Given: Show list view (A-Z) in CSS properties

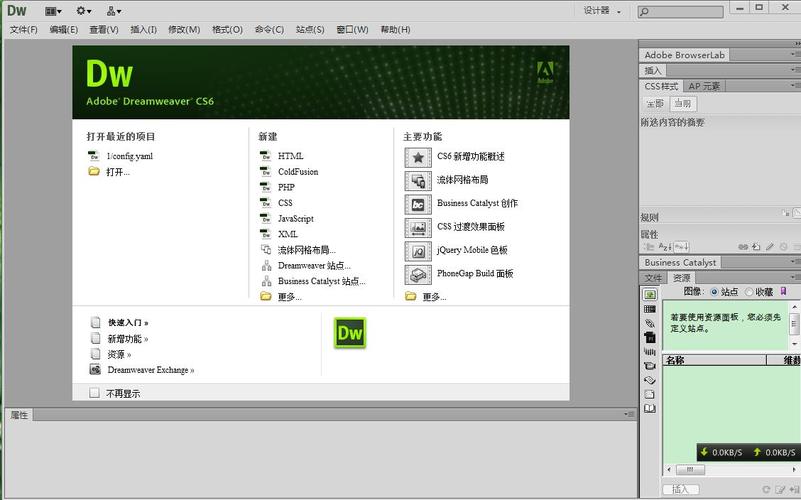Looking at the screenshot, I should pos(665,247).
